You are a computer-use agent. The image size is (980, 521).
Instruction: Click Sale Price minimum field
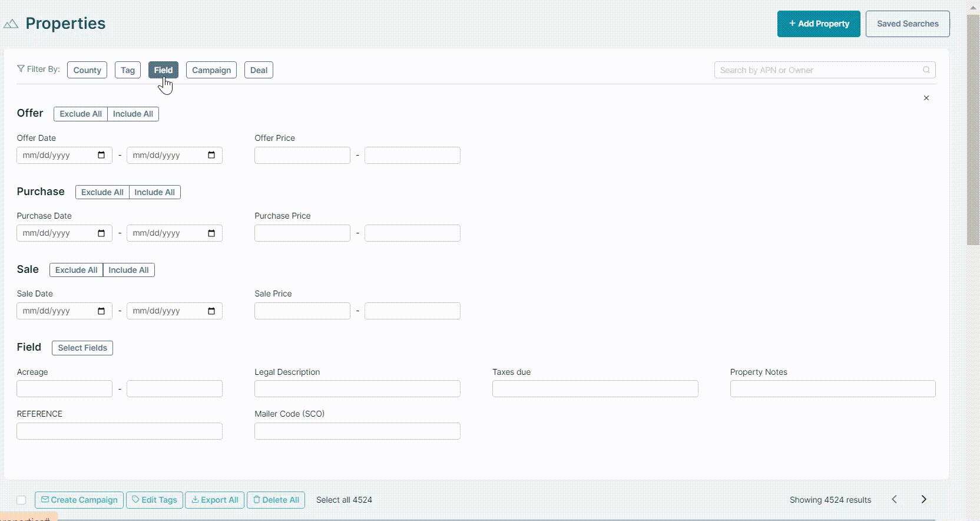pyautogui.click(x=302, y=311)
